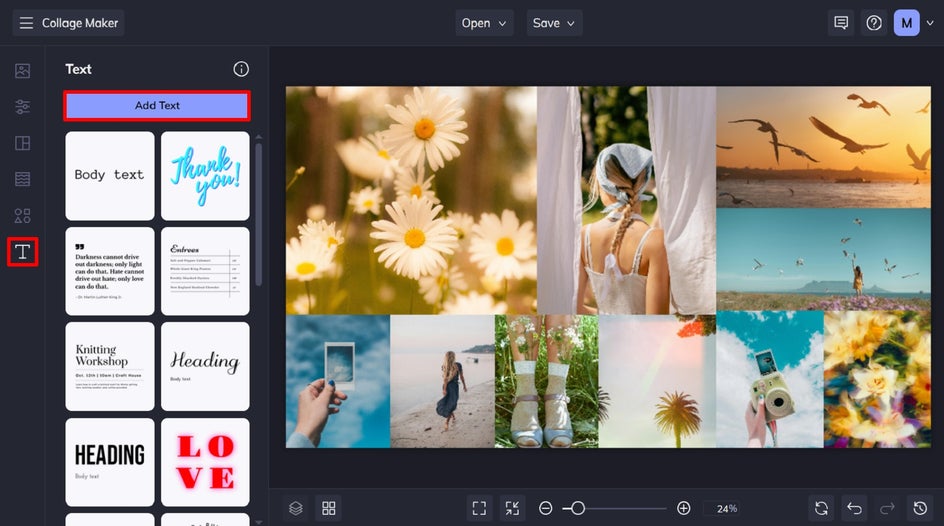Open the Customize sliders sidebar panel
The image size is (944, 526).
[x=22, y=107]
